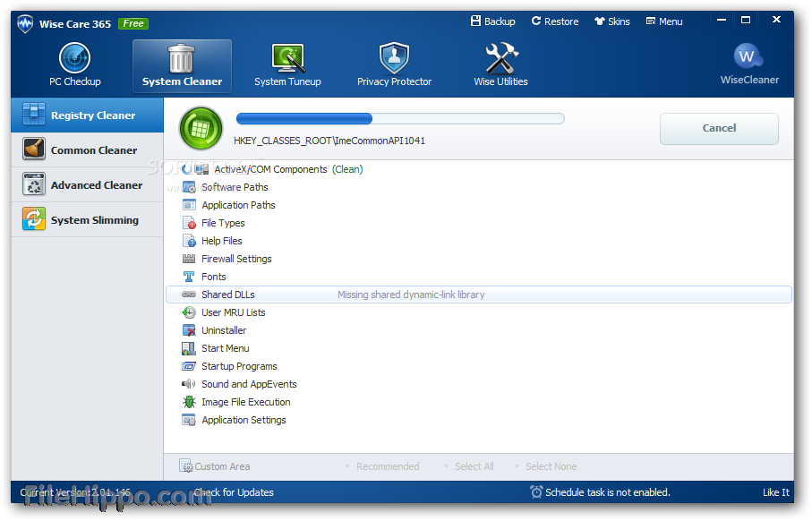Click the Application Paths icon
This screenshot has height=521, width=812.
tap(189, 205)
